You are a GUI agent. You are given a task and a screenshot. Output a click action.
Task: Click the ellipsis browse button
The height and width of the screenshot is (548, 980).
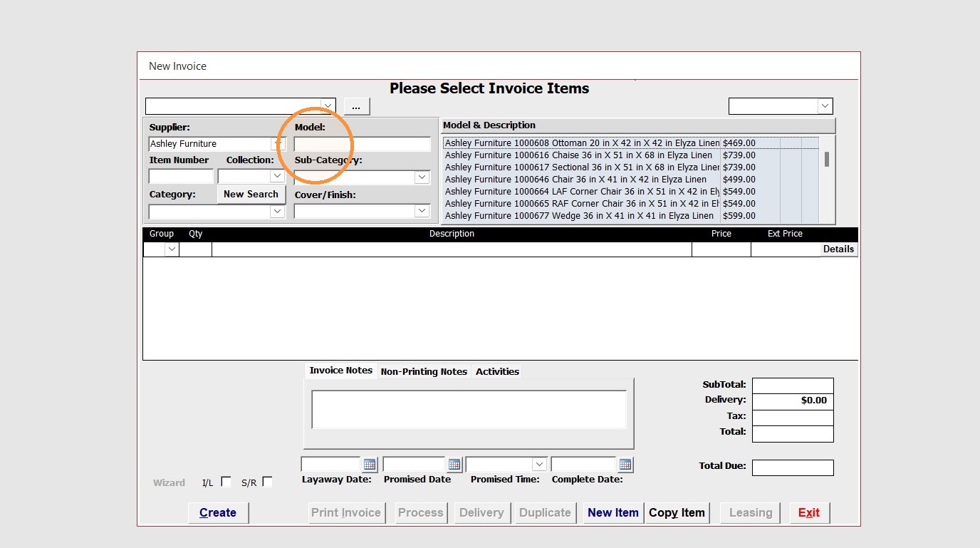(x=357, y=106)
